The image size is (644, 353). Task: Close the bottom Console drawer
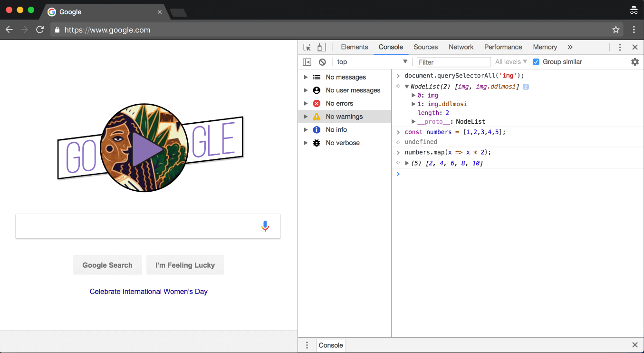(x=635, y=345)
